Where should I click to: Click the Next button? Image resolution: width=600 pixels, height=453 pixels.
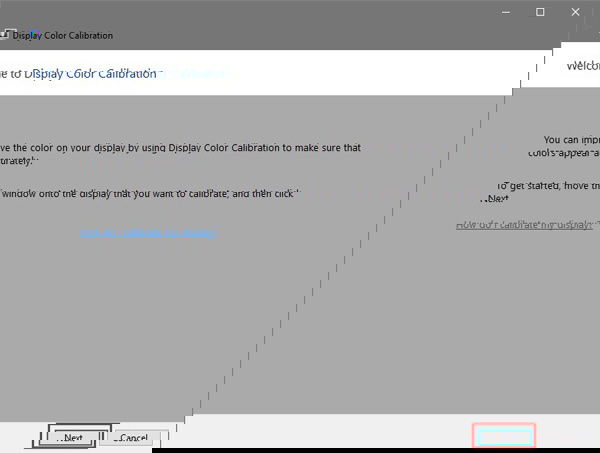click(x=72, y=437)
